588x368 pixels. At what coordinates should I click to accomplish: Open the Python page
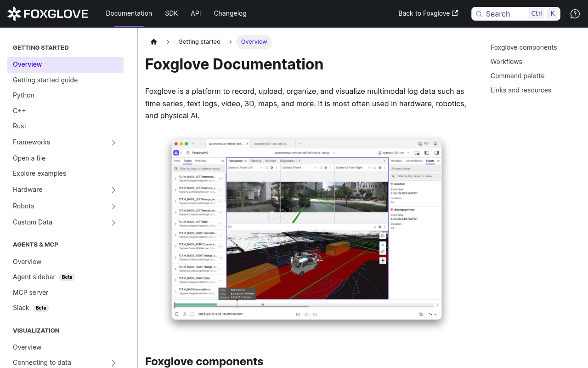coord(65,95)
